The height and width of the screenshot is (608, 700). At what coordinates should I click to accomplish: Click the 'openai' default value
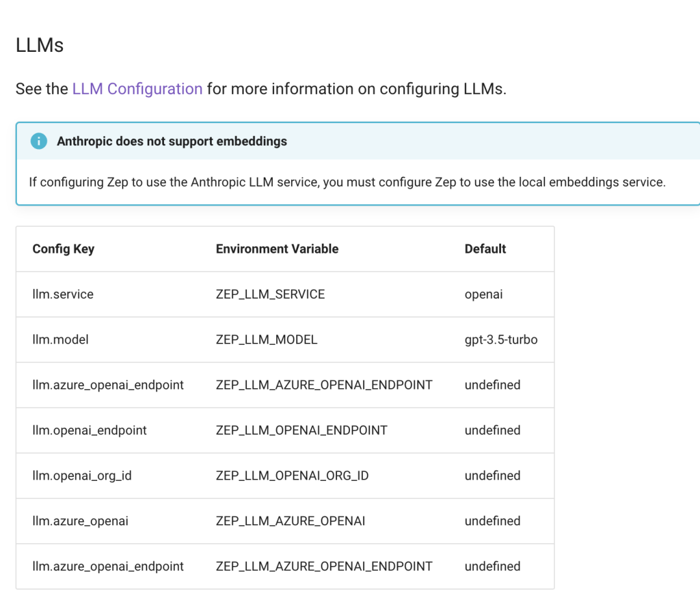click(484, 294)
